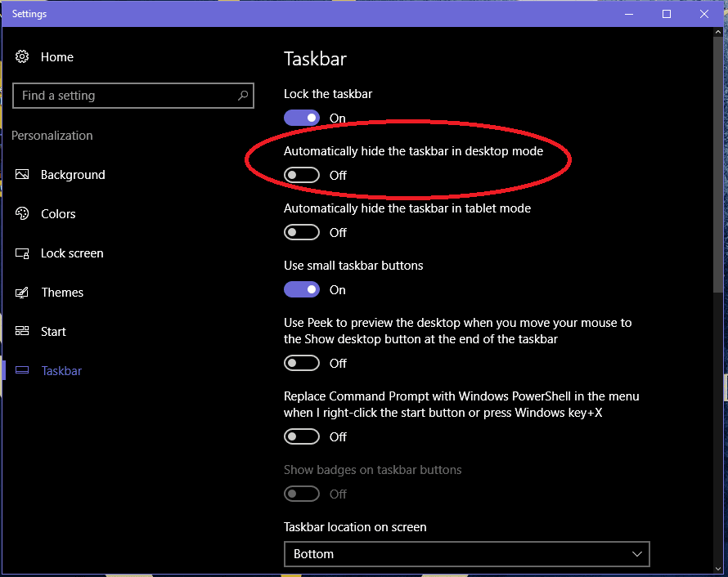Focus the Find a setting search box
The width and height of the screenshot is (728, 577).
tap(123, 96)
